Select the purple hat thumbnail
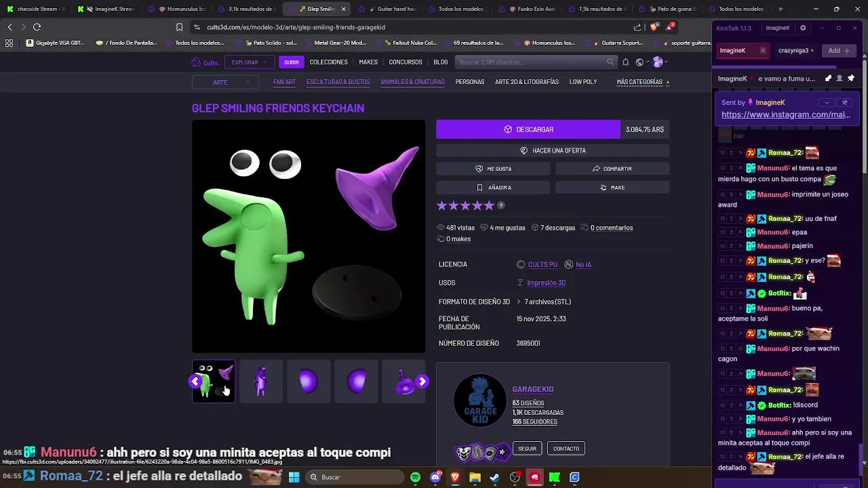 403,382
